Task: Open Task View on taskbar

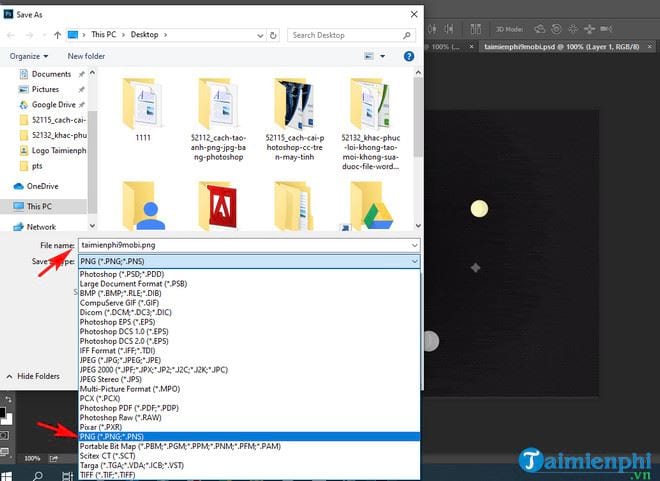Action: click(x=67, y=476)
